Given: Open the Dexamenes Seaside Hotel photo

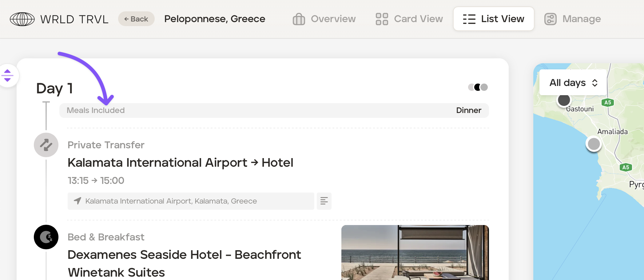Looking at the screenshot, I should click(x=415, y=252).
